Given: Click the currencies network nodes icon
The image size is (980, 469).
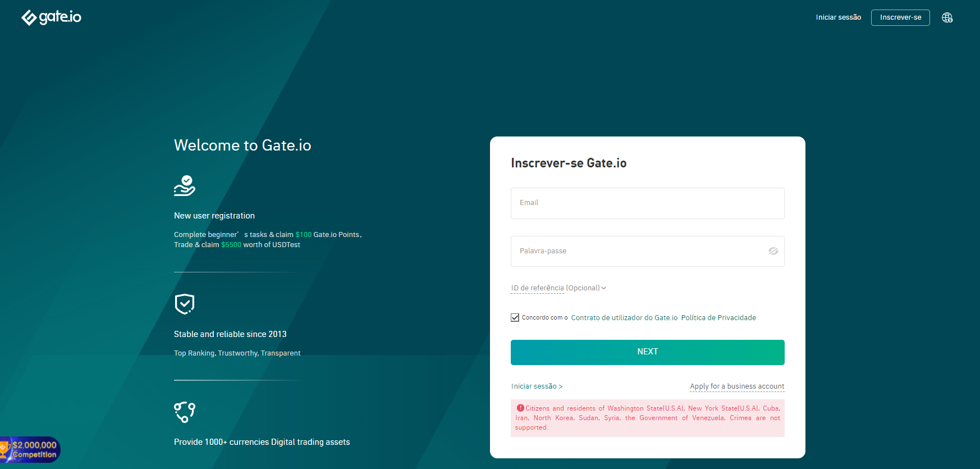Looking at the screenshot, I should tap(185, 412).
